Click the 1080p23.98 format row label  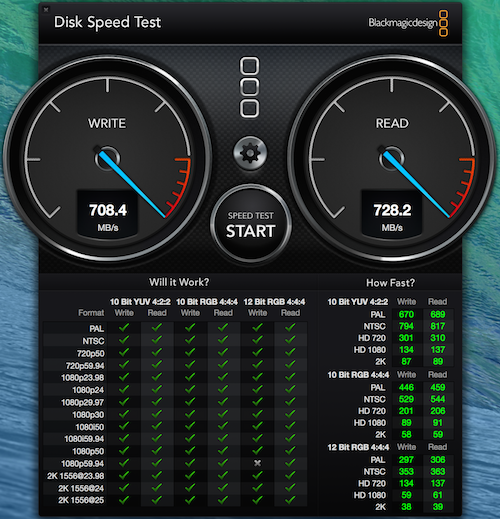83,378
